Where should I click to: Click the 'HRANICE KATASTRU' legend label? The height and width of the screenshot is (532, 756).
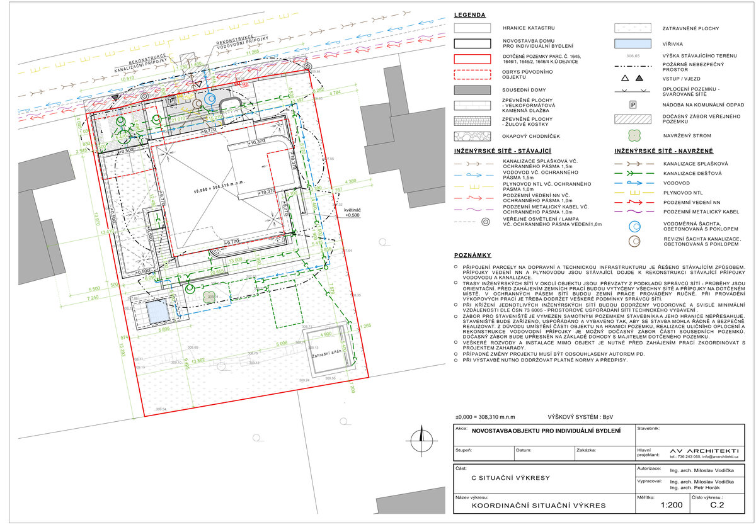click(x=528, y=29)
